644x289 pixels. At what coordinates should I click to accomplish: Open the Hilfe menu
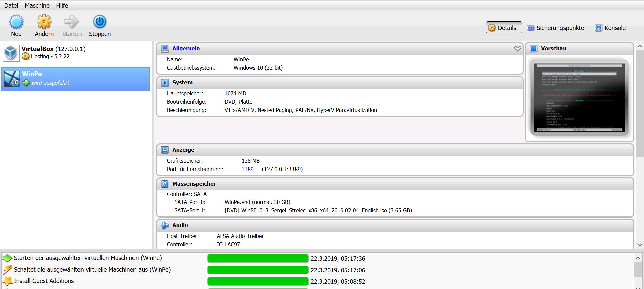click(62, 5)
